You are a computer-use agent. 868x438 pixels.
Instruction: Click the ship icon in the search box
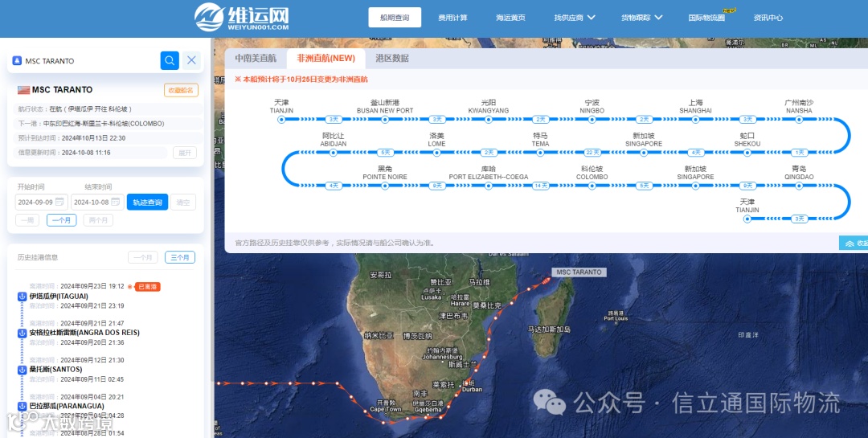click(x=17, y=61)
